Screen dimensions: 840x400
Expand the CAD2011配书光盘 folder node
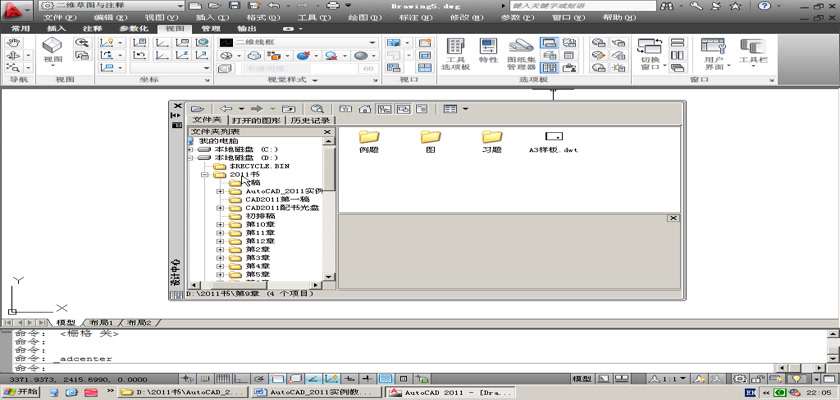point(220,208)
